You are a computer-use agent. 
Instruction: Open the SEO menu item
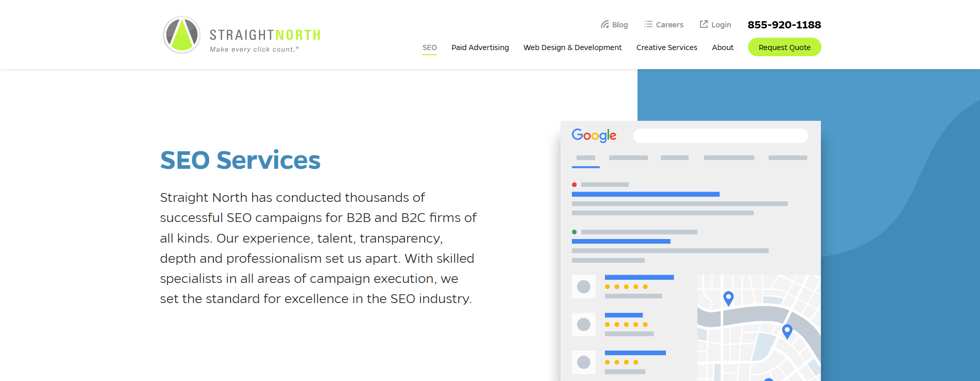430,47
